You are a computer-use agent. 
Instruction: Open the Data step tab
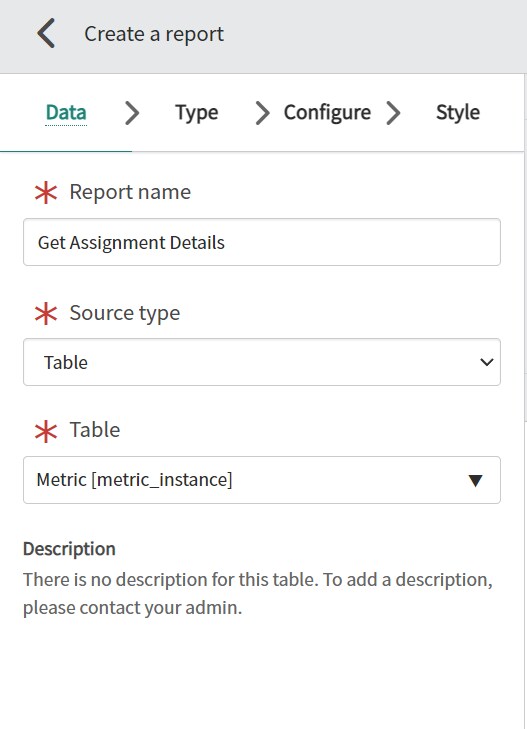(66, 113)
